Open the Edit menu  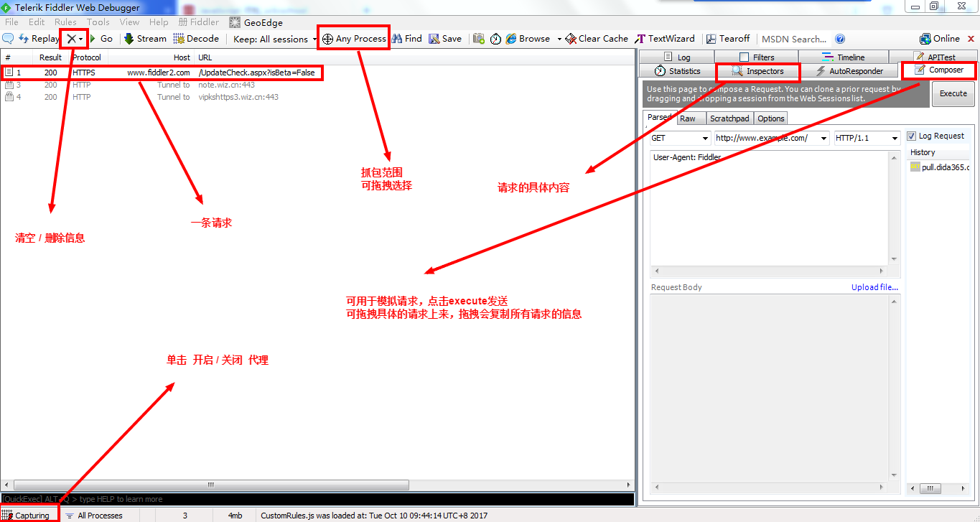37,22
